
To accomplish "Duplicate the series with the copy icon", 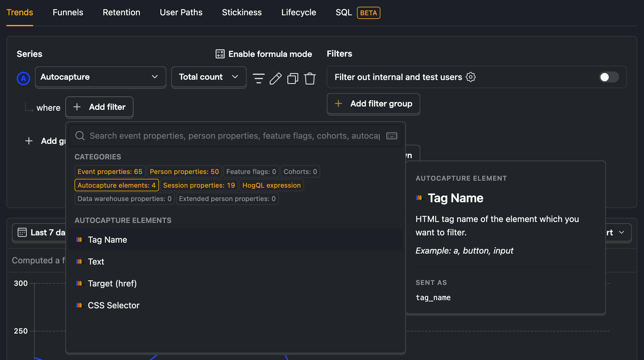I will click(x=293, y=78).
